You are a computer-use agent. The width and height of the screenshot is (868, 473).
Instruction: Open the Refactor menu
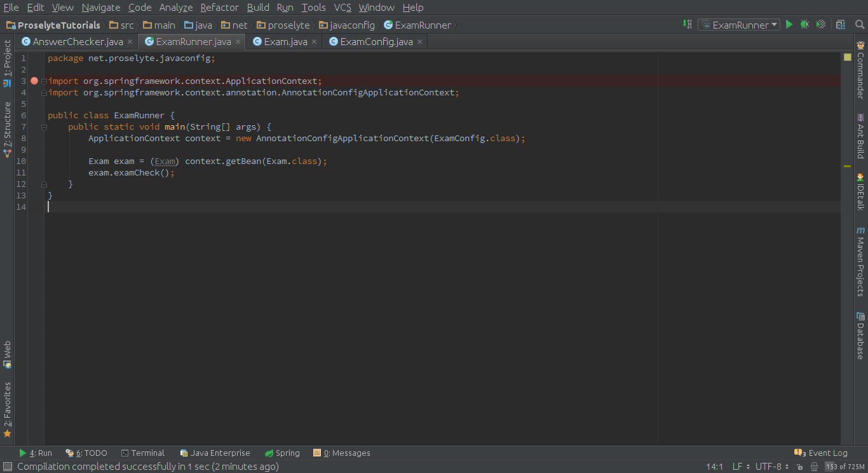[x=219, y=8]
